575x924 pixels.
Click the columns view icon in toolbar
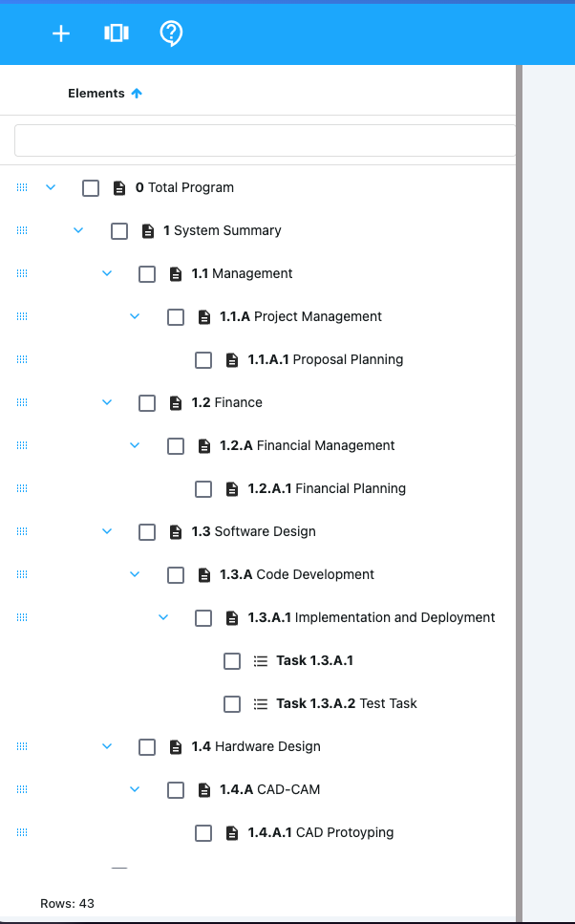point(116,33)
